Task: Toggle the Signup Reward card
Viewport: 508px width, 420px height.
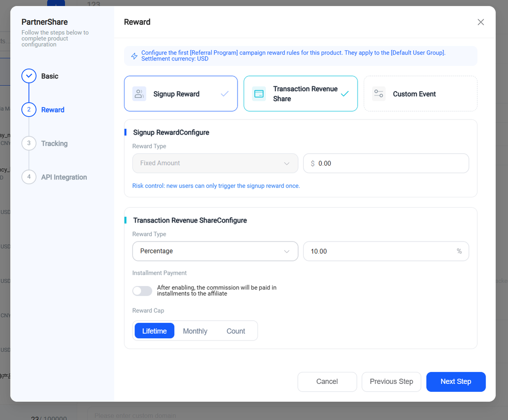Action: [181, 94]
